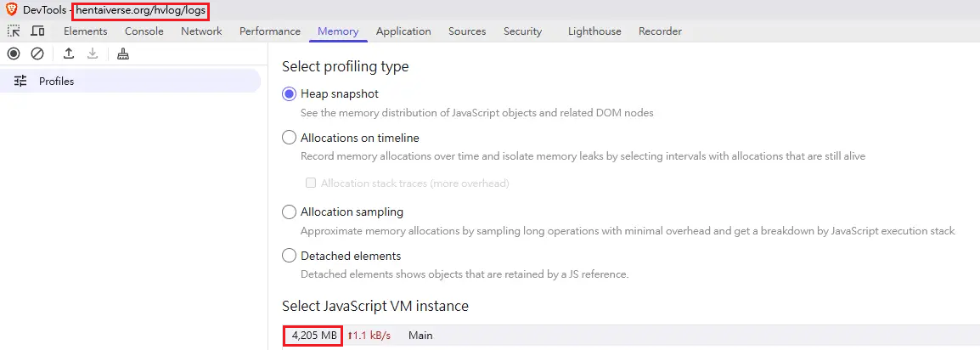Click the inspect element picker icon
The image size is (980, 350).
(14, 31)
